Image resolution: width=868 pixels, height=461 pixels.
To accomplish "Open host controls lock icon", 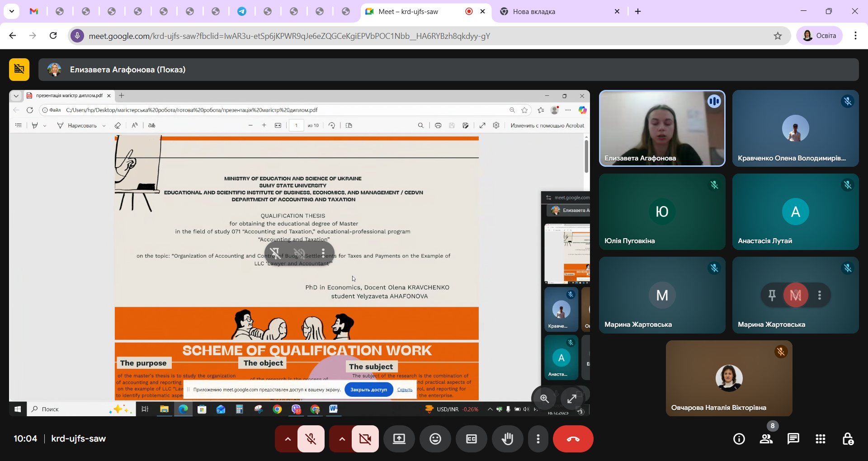I will [848, 439].
